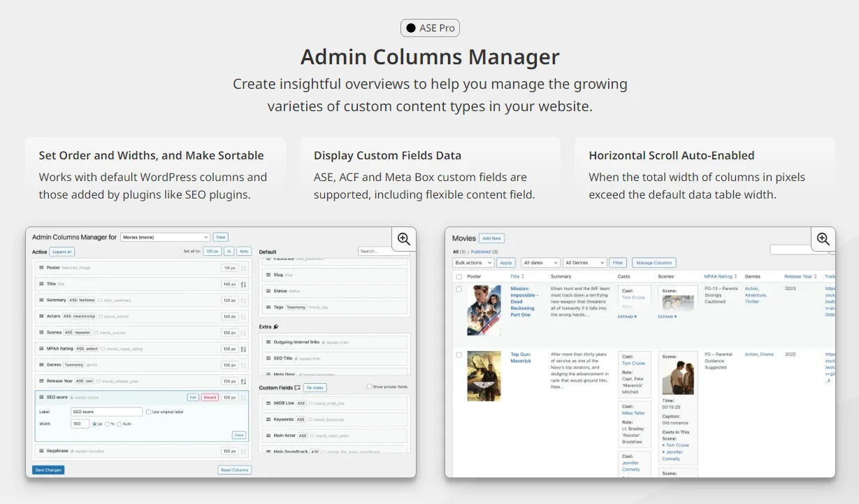Click the drag handle beside Tags
Image resolution: width=859 pixels, height=504 pixels.
[x=268, y=307]
